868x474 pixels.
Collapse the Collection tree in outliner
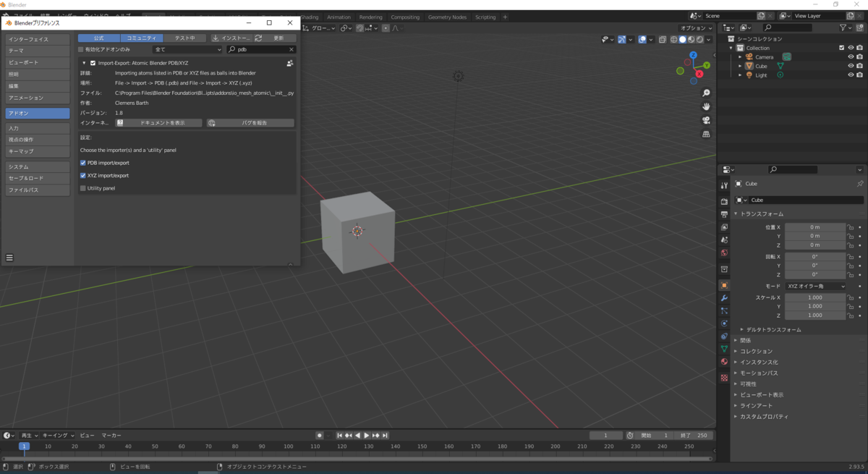pos(732,48)
